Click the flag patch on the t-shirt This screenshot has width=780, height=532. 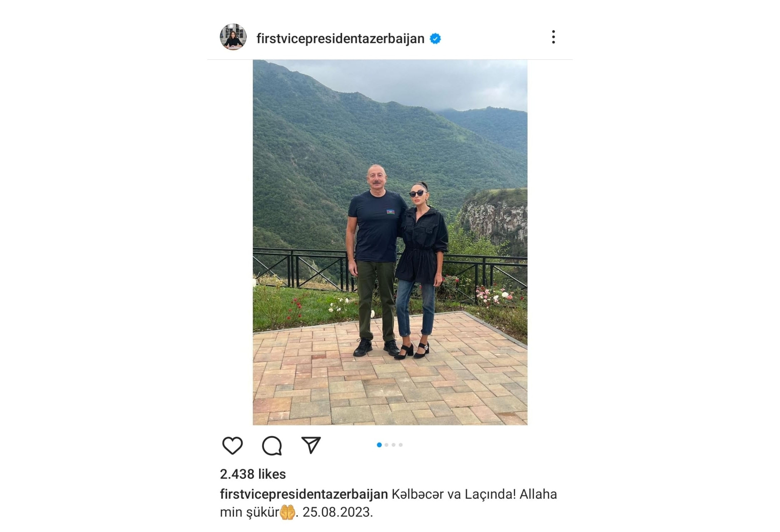(390, 212)
